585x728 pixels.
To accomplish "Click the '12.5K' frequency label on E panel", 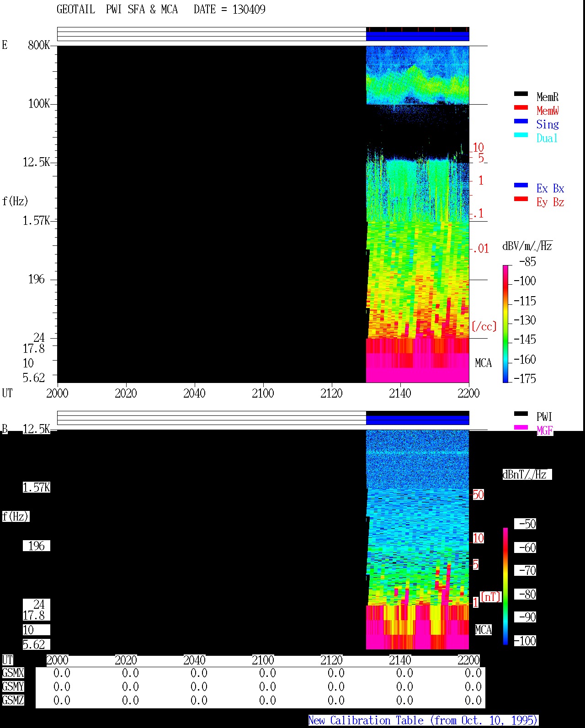I will 37,162.
